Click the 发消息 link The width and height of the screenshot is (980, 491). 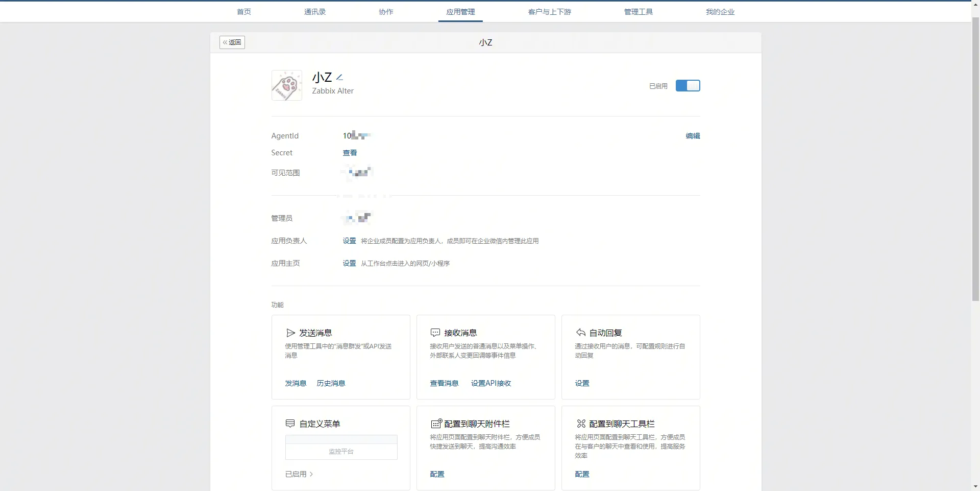click(x=296, y=383)
